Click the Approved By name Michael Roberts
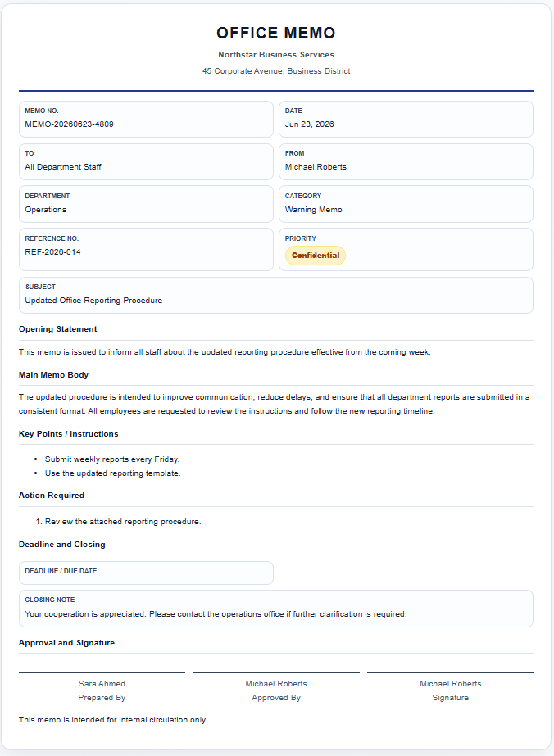This screenshot has width=554, height=756. 276,684
